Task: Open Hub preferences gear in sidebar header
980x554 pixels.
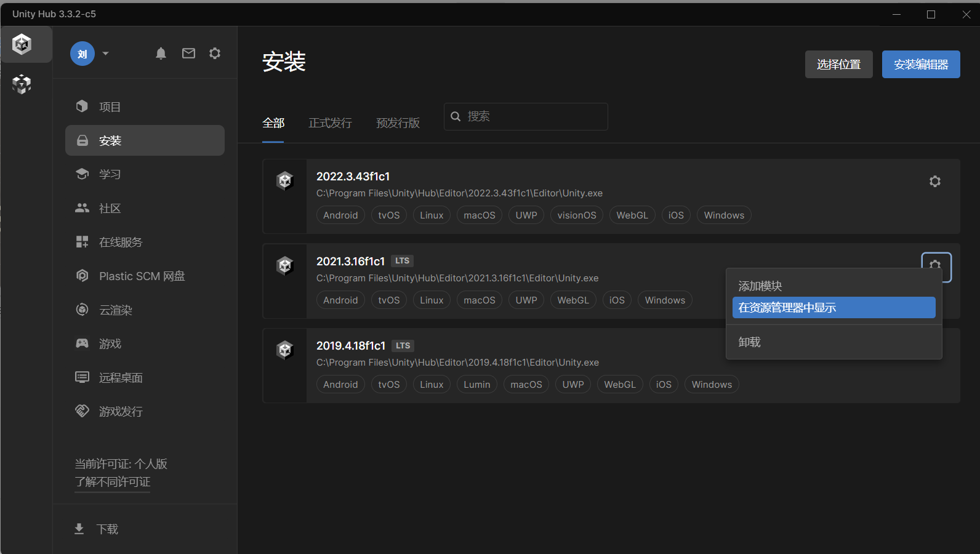Action: click(x=215, y=54)
